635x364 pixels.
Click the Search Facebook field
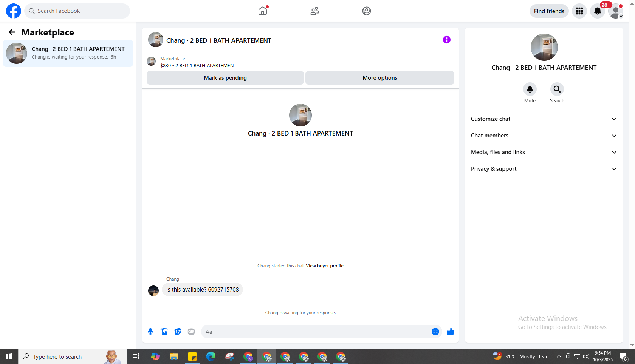tap(77, 11)
